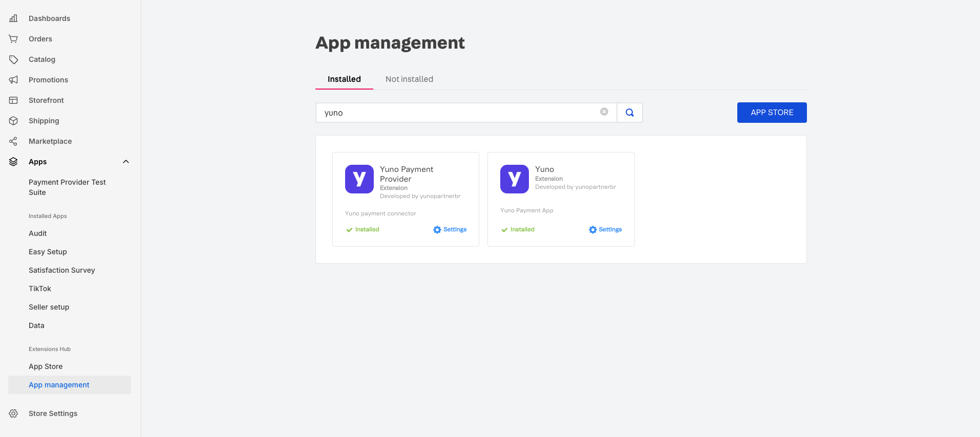Click Installed status on Yuno card
Screen dimensions: 980x437
(518, 230)
